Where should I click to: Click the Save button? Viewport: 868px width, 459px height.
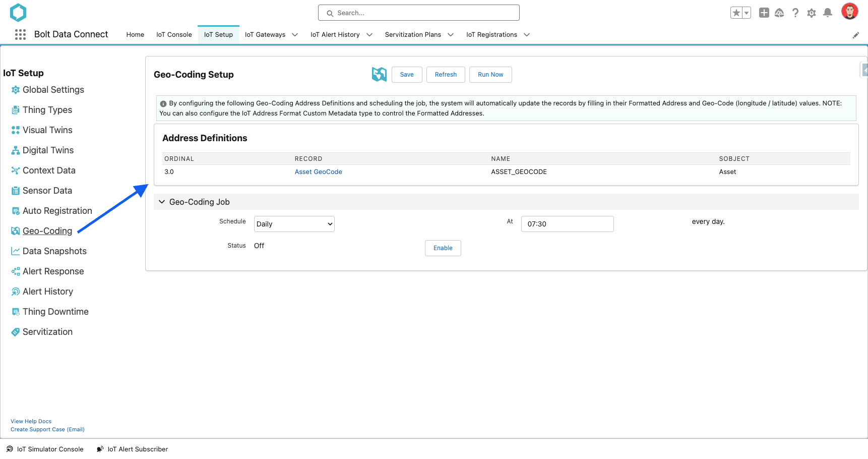pos(407,75)
